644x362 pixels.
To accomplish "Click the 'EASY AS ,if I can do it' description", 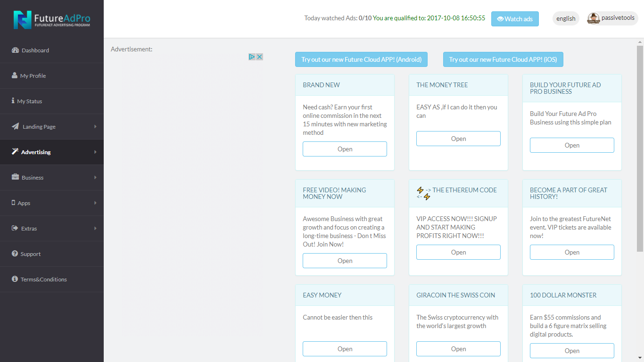I will 457,111.
